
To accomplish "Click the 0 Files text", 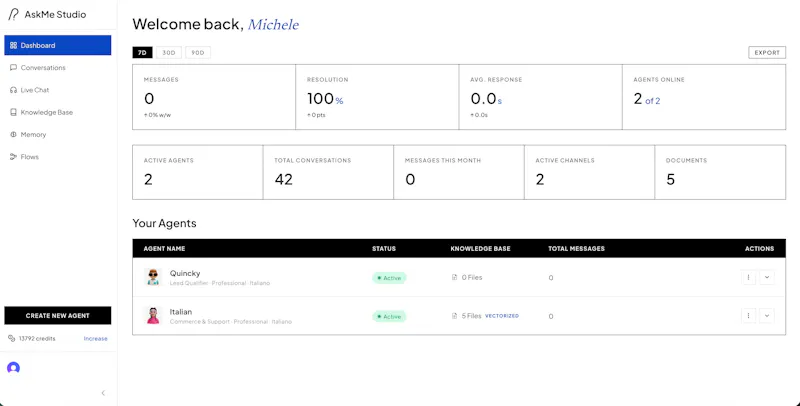I will pos(472,277).
